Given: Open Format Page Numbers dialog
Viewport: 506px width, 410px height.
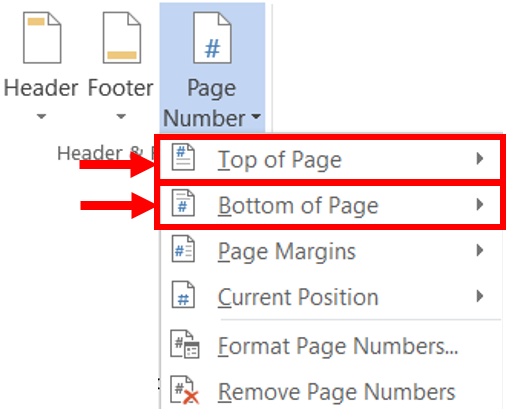Looking at the screenshot, I should [x=338, y=346].
